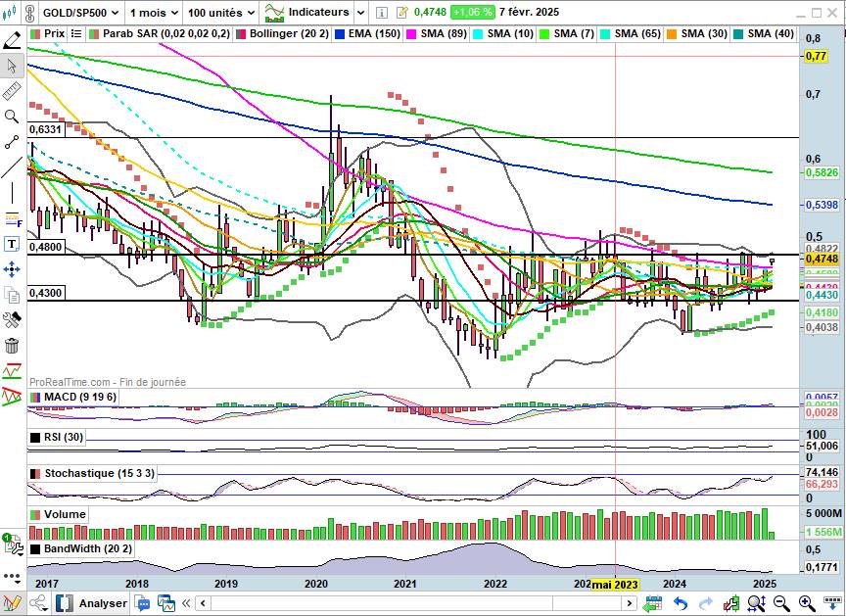Select the text annotation tool
846x616 pixels.
(12, 244)
